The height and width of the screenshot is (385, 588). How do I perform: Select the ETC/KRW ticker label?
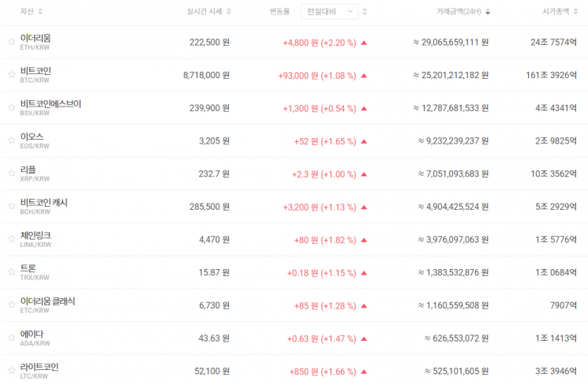click(35, 311)
